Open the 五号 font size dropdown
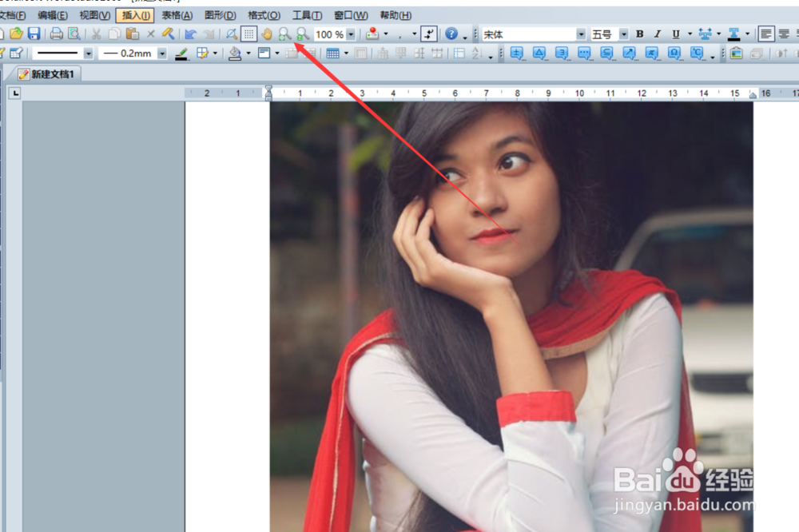The height and width of the screenshot is (532, 799). click(624, 34)
